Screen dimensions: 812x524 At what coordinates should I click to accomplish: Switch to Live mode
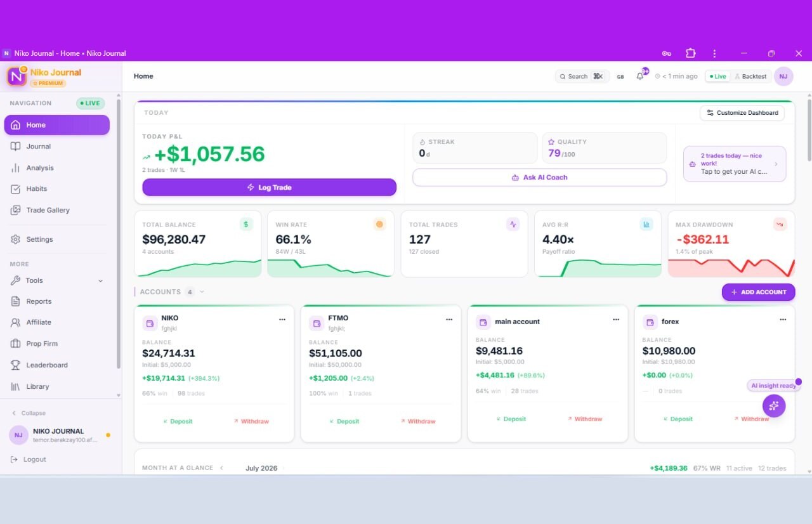click(718, 76)
